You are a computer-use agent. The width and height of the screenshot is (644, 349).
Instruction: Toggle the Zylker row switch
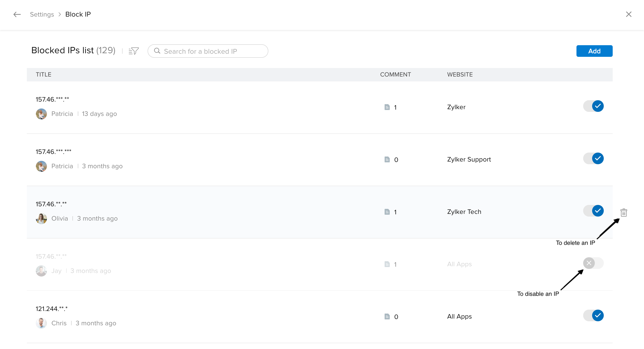[x=593, y=106]
